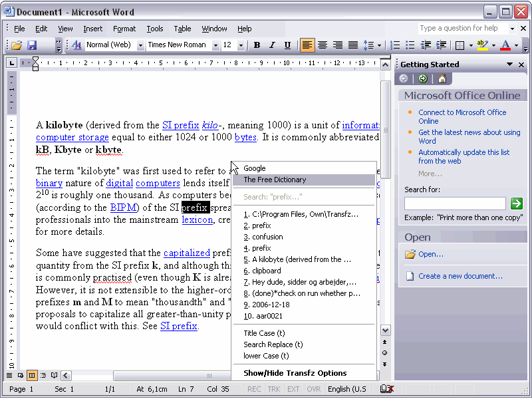Expand the Font Color dropdown arrow
The width and height of the screenshot is (532, 399).
click(x=517, y=45)
